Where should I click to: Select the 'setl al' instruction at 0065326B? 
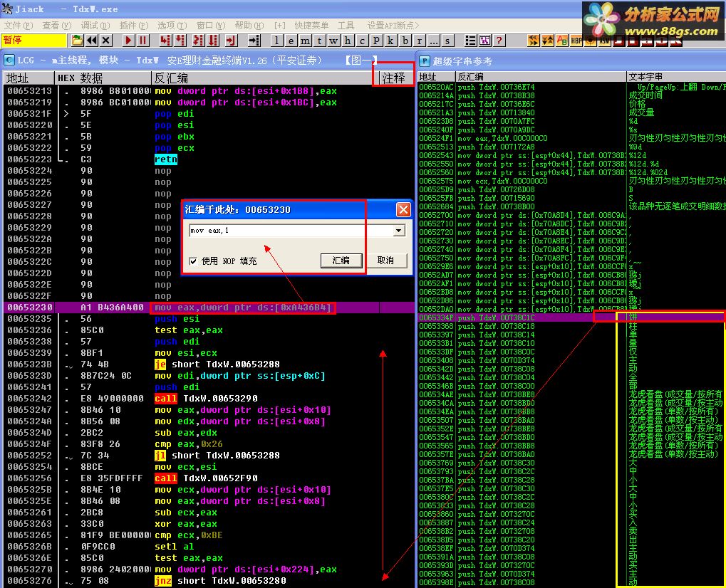click(x=174, y=547)
